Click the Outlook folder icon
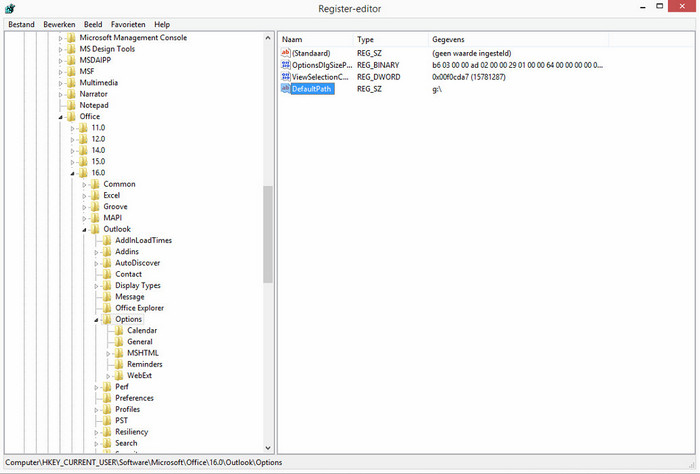Image resolution: width=700 pixels, height=474 pixels. 95,229
